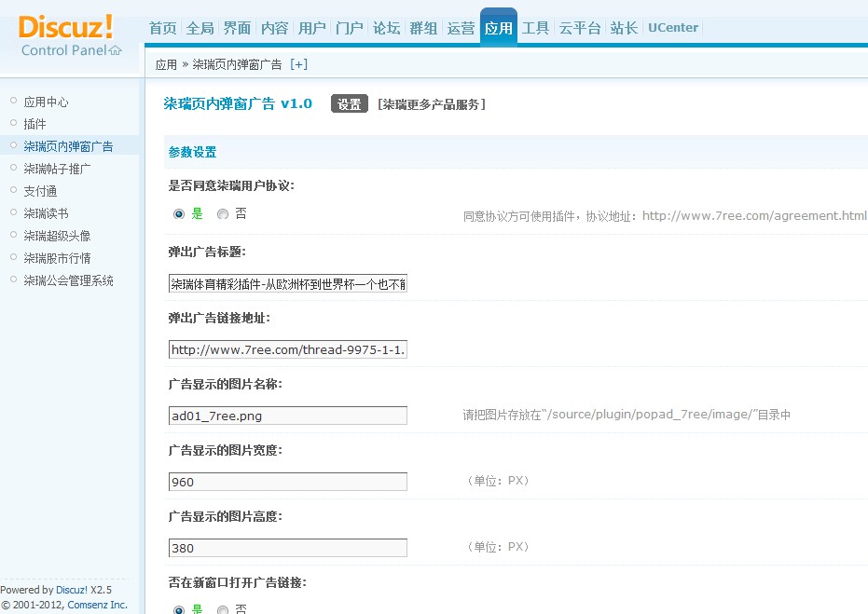Image resolution: width=868 pixels, height=614 pixels.
Task: Open the 用户 tab
Action: click(311, 28)
